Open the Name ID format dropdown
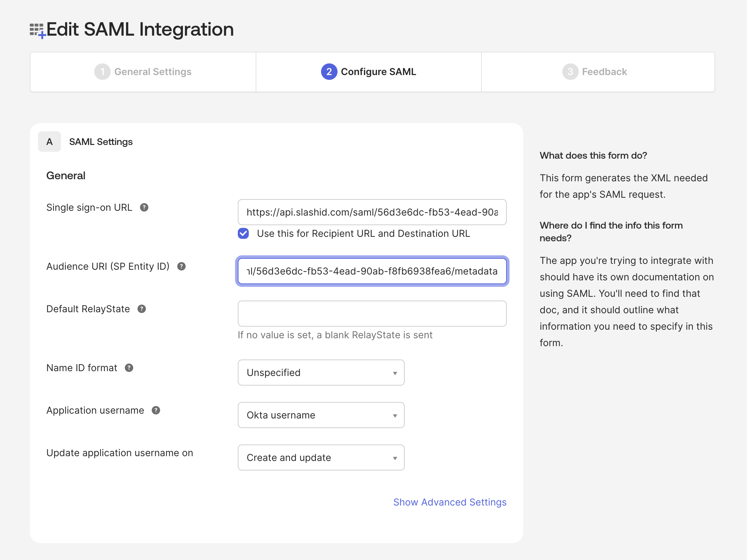This screenshot has width=747, height=560. coord(321,373)
